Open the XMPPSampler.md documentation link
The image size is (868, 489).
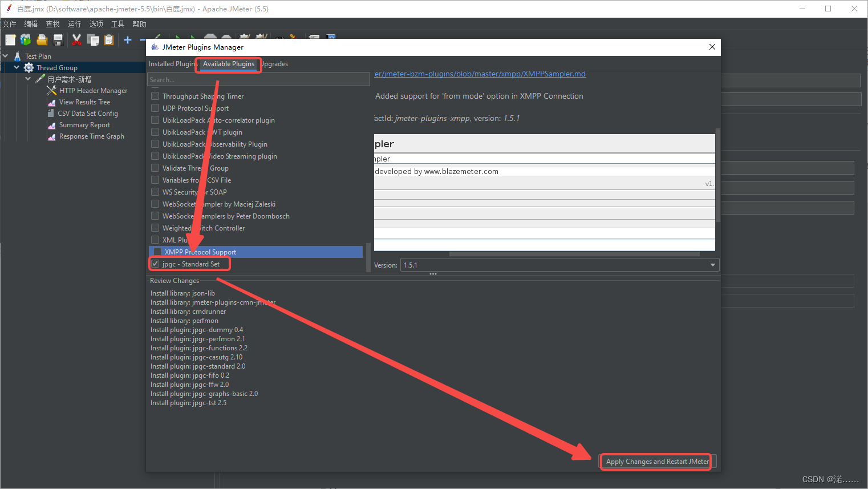(x=480, y=74)
